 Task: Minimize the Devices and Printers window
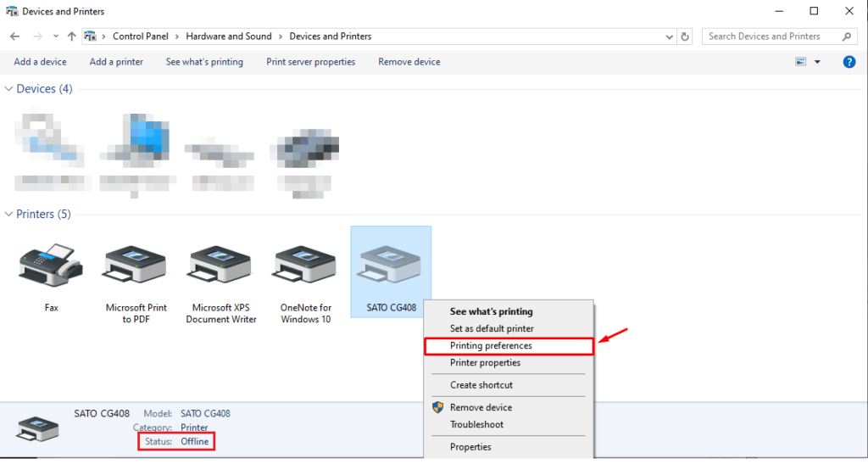click(x=779, y=11)
